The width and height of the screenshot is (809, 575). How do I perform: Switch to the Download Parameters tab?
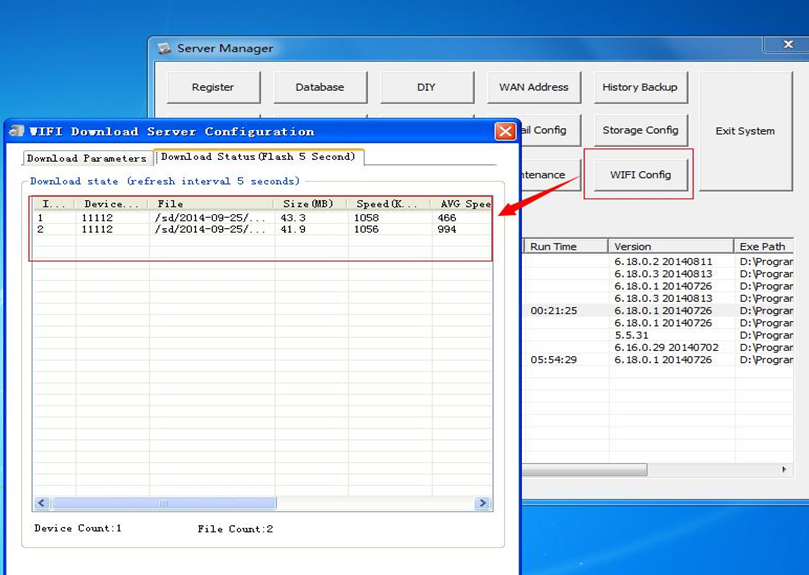point(87,158)
